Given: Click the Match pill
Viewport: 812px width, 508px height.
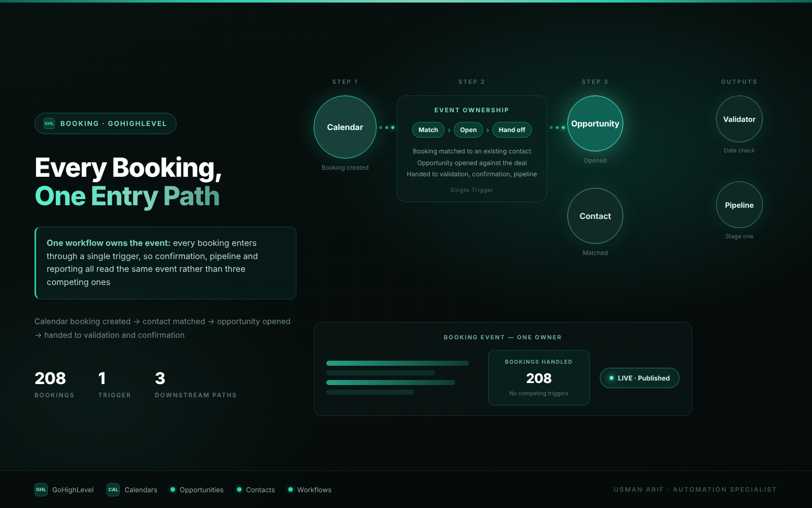Looking at the screenshot, I should 428,130.
